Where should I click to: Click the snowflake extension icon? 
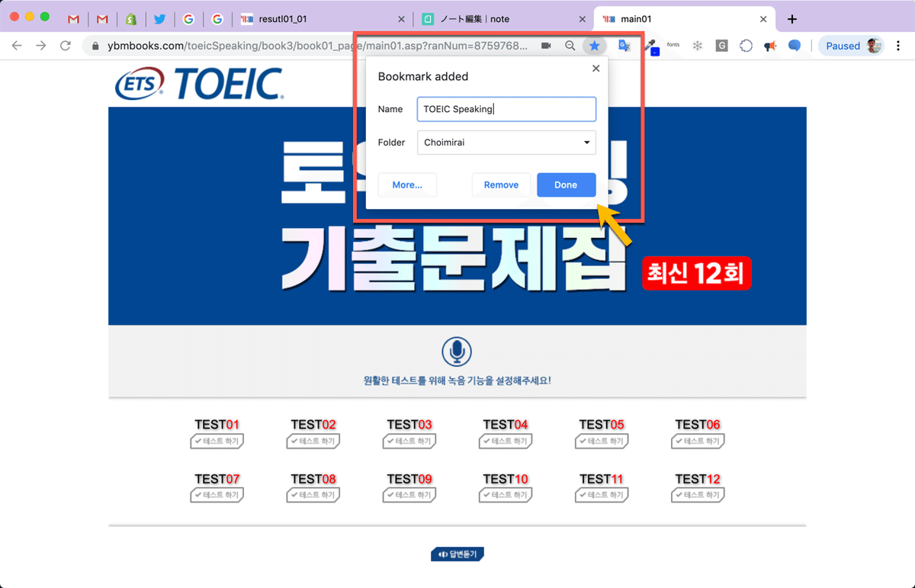697,46
